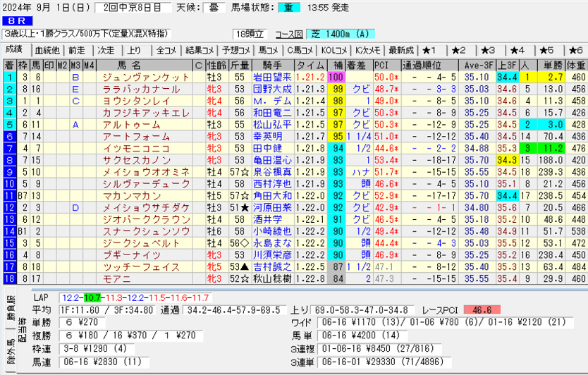Select the ★3 tab
Image resolution: width=588 pixels, height=375 pixels.
[x=487, y=50]
